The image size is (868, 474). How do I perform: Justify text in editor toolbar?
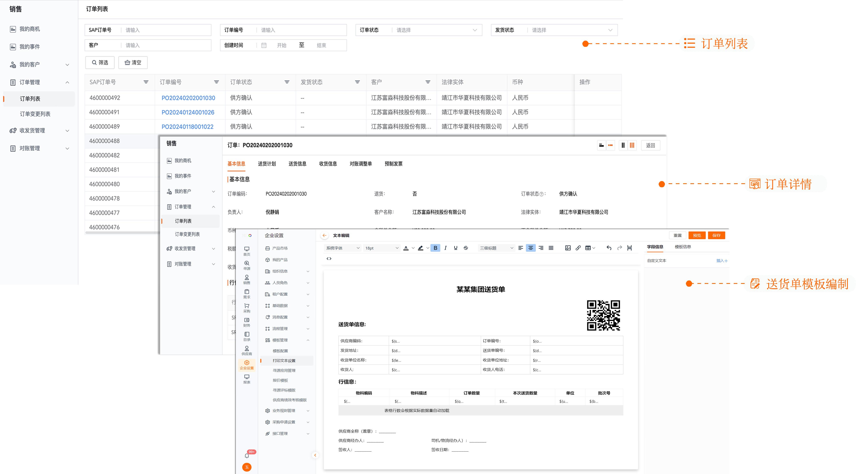(x=551, y=248)
